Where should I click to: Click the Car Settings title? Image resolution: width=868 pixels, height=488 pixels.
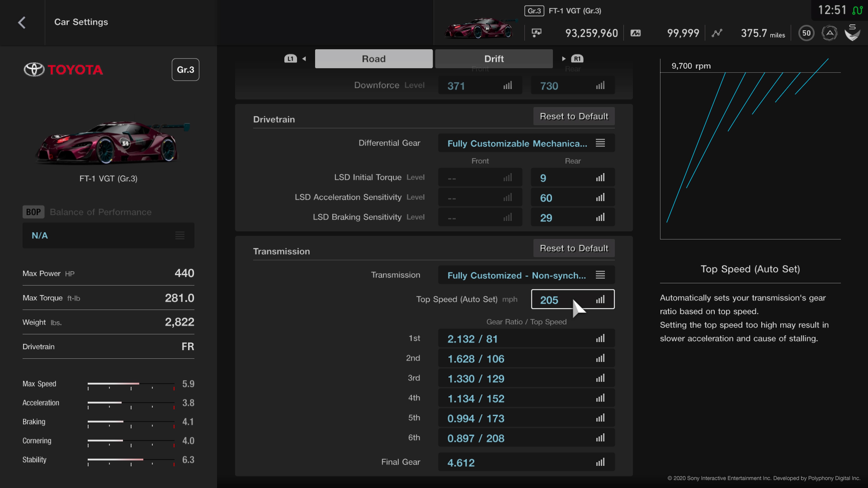pos(81,22)
